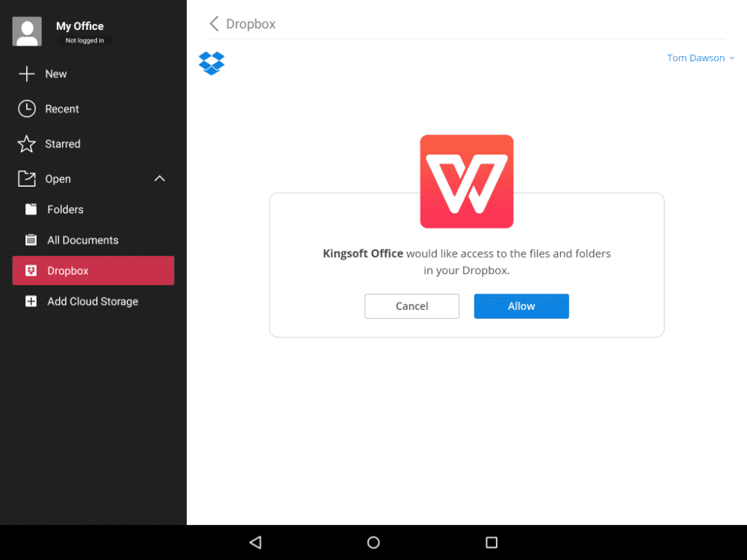Tap the Not logged in label

click(85, 40)
